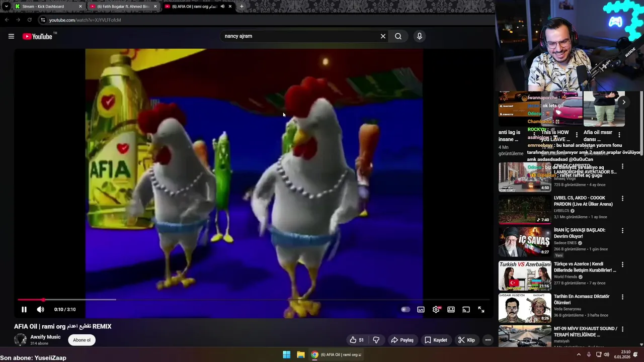Subscribe using Abone ol button
Viewport: 644px width, 362px height.
coord(82,340)
